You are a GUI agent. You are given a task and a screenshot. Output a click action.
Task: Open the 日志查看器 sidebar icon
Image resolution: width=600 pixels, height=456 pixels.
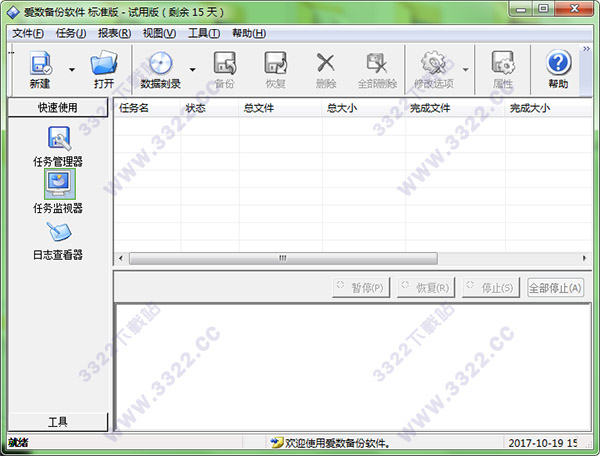[x=59, y=231]
